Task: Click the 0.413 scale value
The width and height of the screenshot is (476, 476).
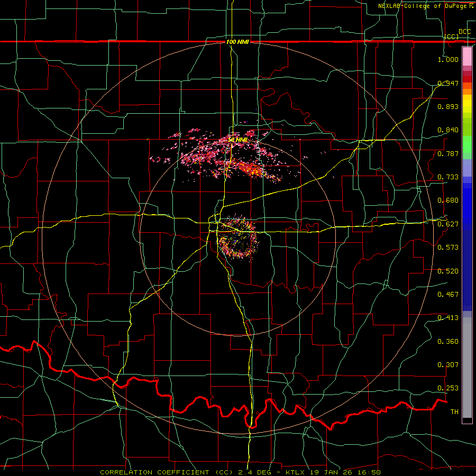Action: click(x=448, y=318)
